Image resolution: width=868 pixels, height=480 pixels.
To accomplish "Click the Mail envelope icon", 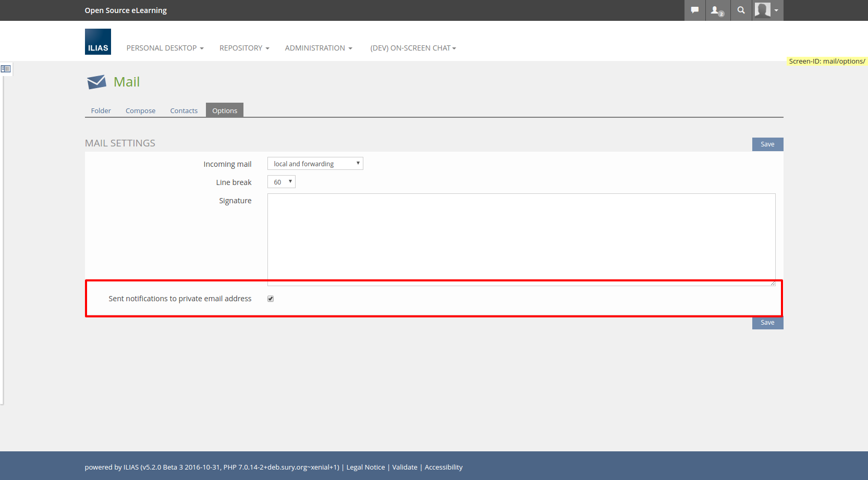I will [x=96, y=82].
